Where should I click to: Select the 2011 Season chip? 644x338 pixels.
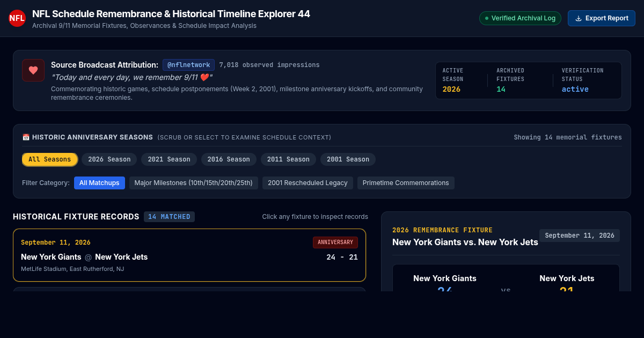coord(289,159)
